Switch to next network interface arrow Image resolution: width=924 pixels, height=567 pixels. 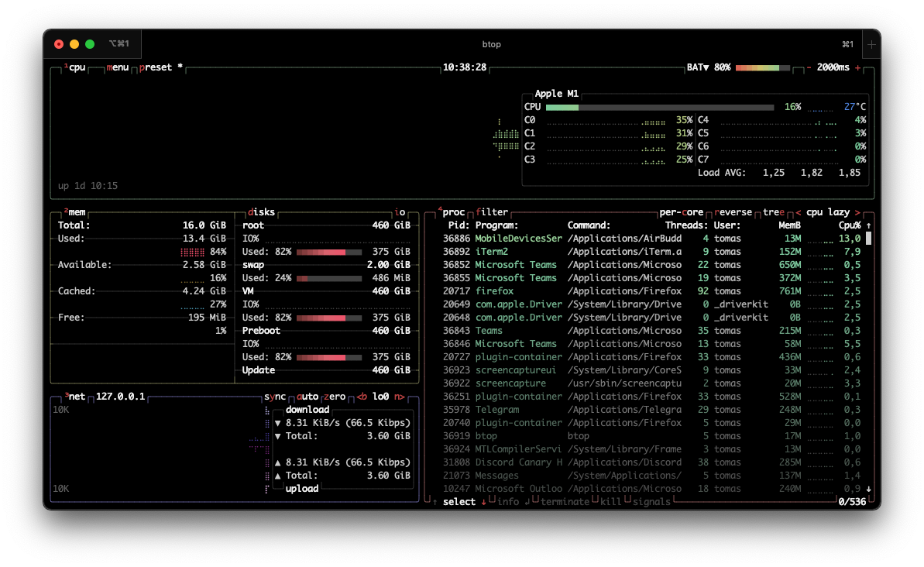(x=399, y=396)
